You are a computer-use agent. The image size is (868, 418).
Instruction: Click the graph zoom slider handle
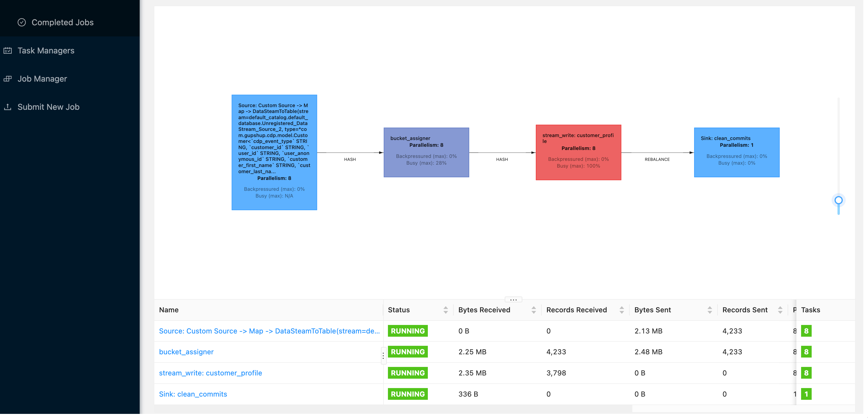(x=838, y=200)
